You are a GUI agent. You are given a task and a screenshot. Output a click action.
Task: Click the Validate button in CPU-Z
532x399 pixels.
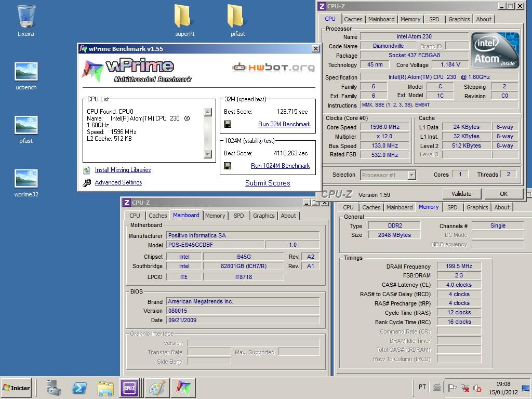click(461, 194)
